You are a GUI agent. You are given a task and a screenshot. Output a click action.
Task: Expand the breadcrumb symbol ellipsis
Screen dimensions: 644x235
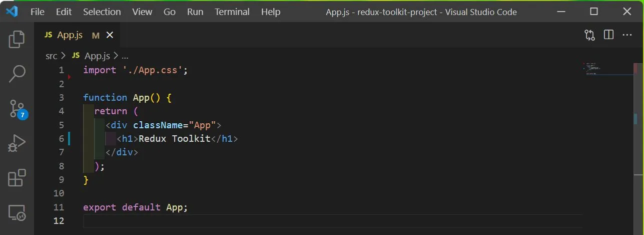tap(125, 56)
